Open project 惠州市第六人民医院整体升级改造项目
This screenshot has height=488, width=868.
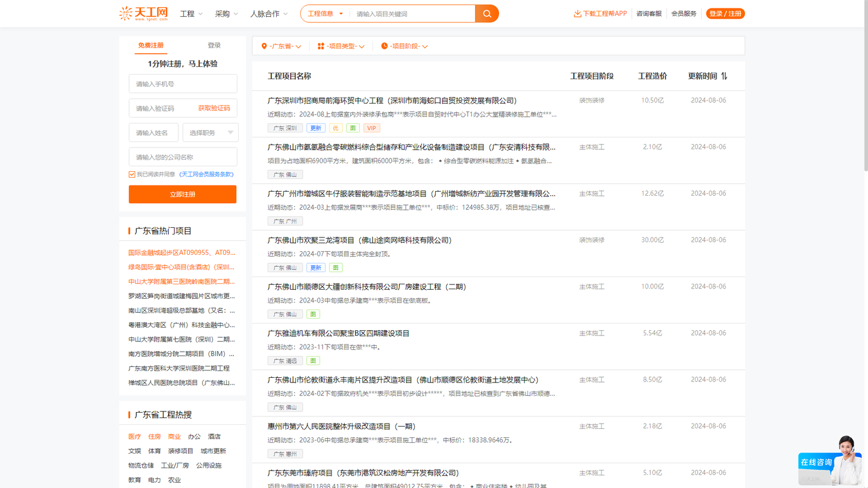[x=342, y=427]
